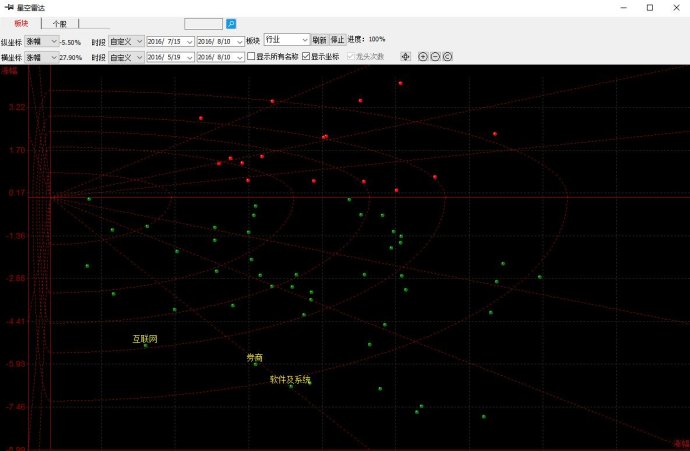The image size is (690, 451).
Task: Switch to the 板块 tab
Action: click(21, 24)
